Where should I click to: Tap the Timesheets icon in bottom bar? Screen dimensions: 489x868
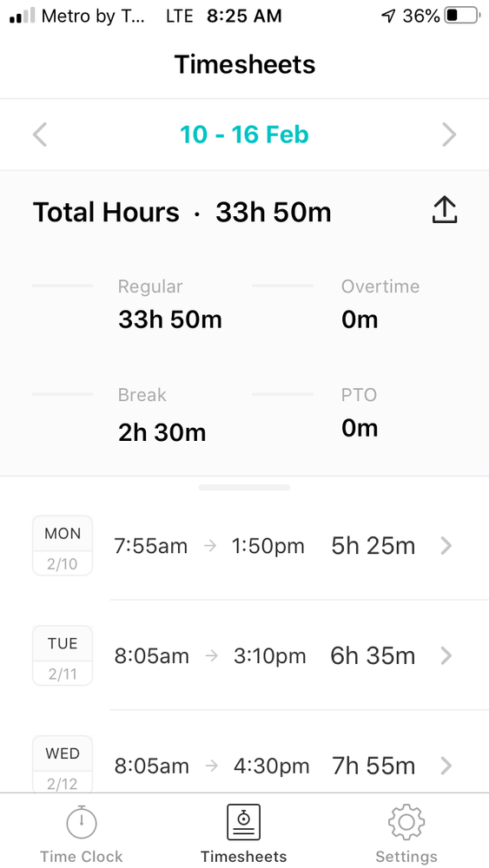pyautogui.click(x=244, y=823)
